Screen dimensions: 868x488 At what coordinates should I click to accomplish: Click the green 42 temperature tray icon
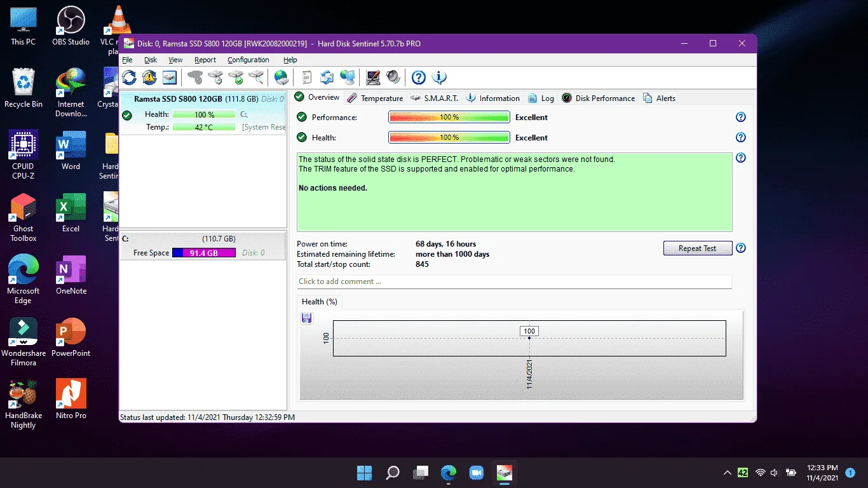pos(743,473)
